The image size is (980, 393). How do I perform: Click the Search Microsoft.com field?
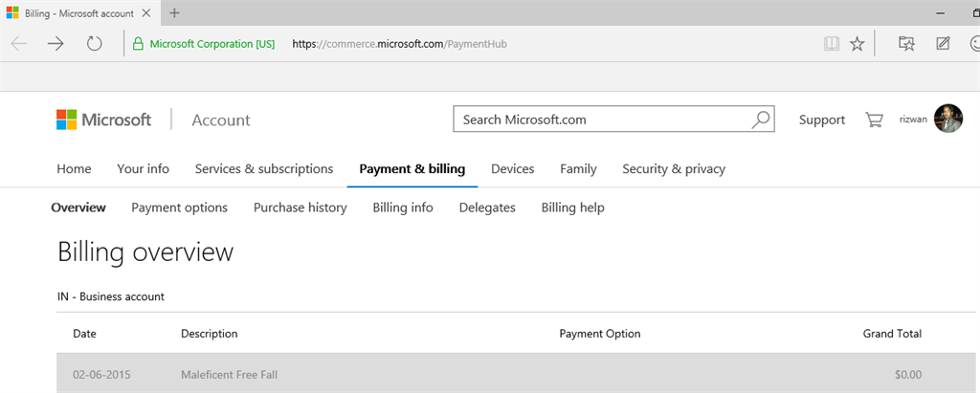[x=601, y=120]
